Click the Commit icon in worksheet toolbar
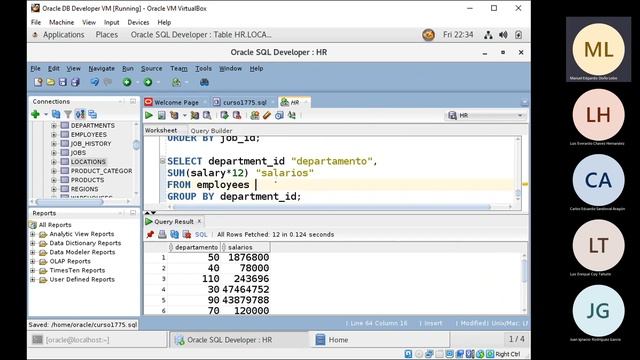 pyautogui.click(x=224, y=116)
